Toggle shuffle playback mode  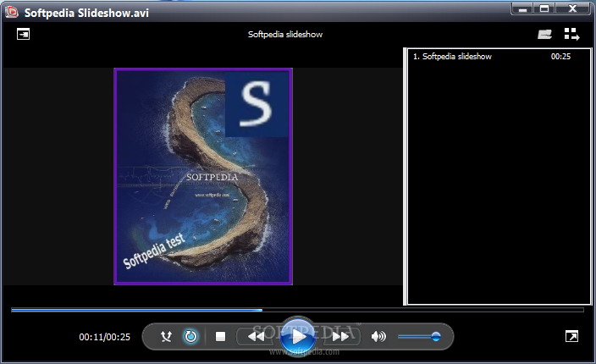click(166, 336)
